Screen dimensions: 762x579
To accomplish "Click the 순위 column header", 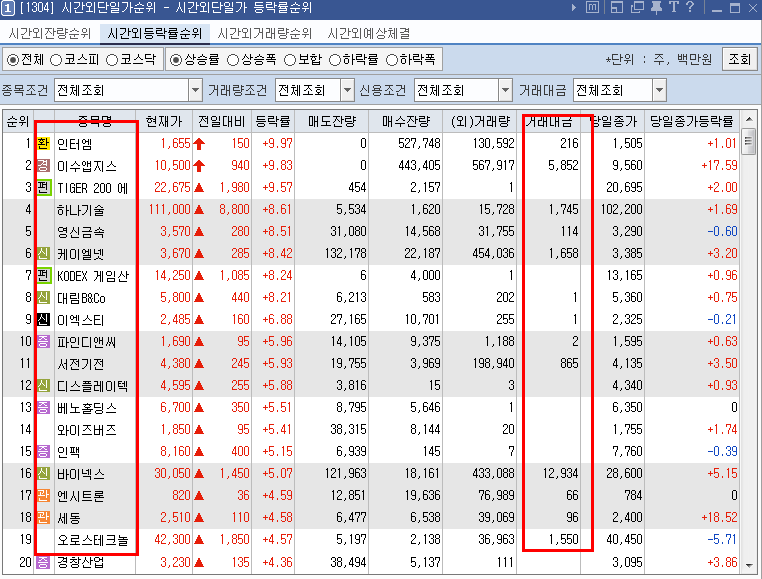I will point(18,121).
